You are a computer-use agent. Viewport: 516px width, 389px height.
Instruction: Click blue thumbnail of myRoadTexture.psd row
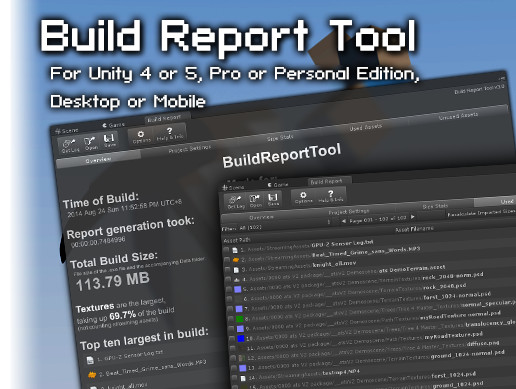[x=241, y=339]
